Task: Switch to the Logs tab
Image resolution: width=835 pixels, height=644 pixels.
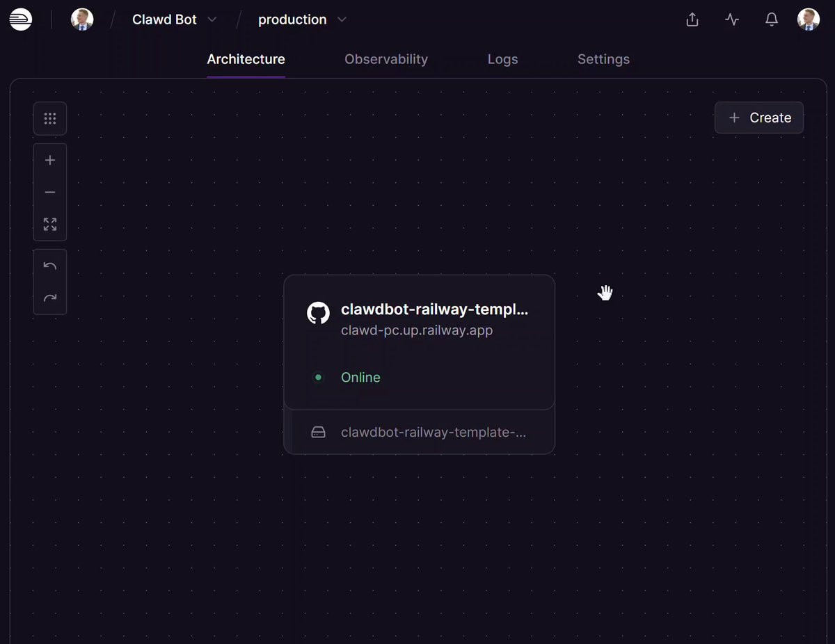Action: [x=502, y=59]
